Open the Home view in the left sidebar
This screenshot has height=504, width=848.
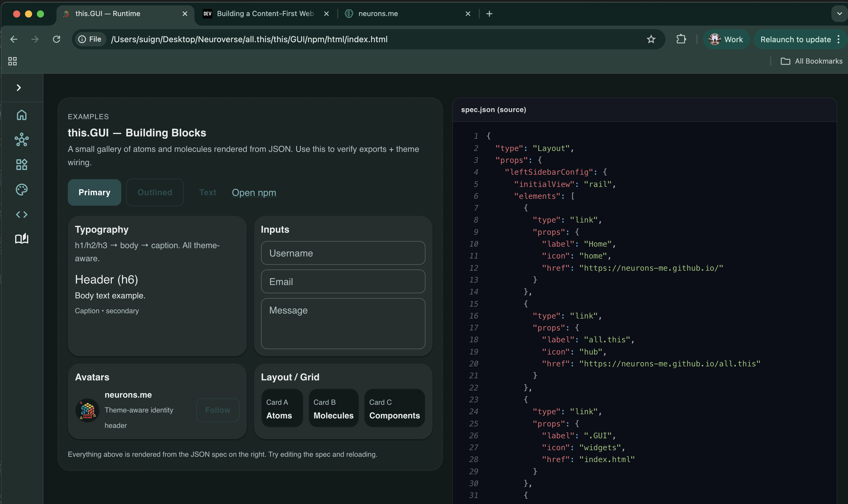[21, 115]
